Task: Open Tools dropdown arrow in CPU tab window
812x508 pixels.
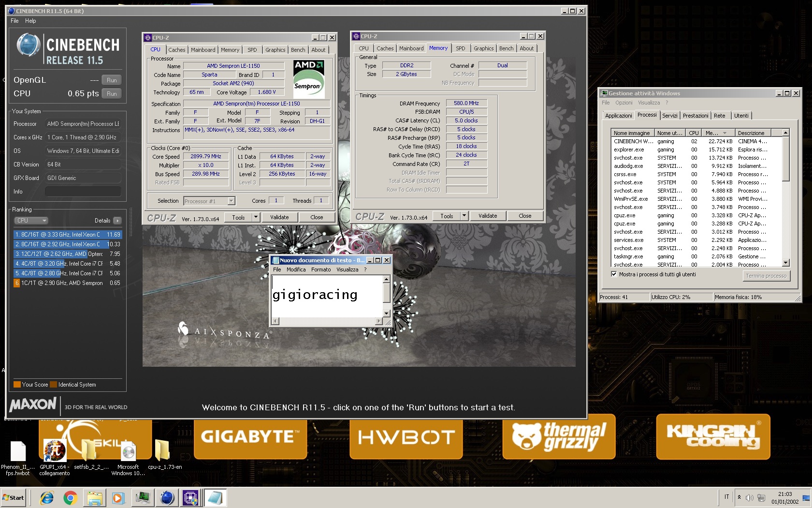Action: 256,217
